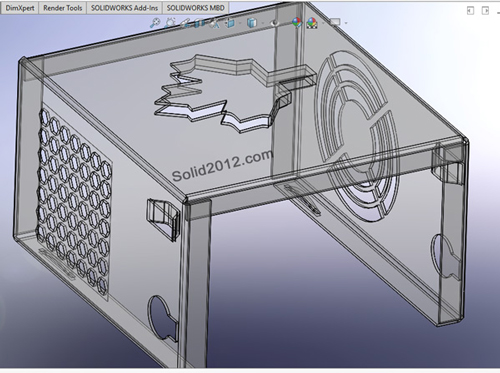Expand the Apply Scene dropdown arrow
The height and width of the screenshot is (373, 500).
coord(323,23)
